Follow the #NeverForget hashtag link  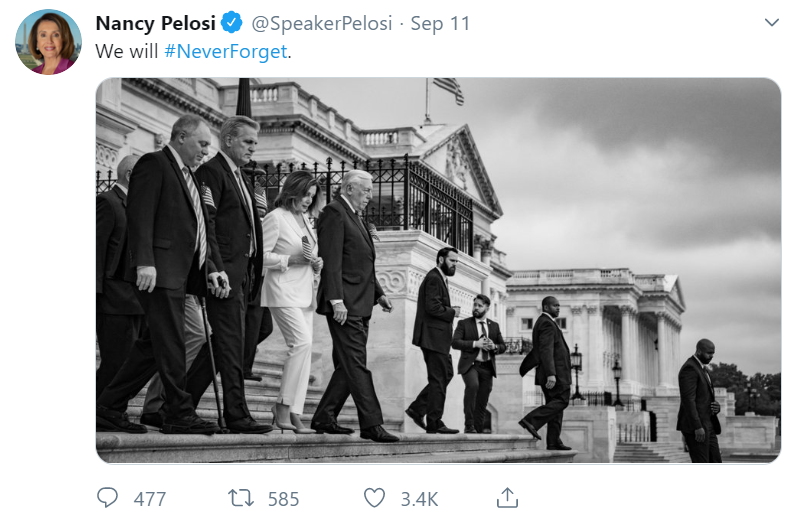coord(225,50)
